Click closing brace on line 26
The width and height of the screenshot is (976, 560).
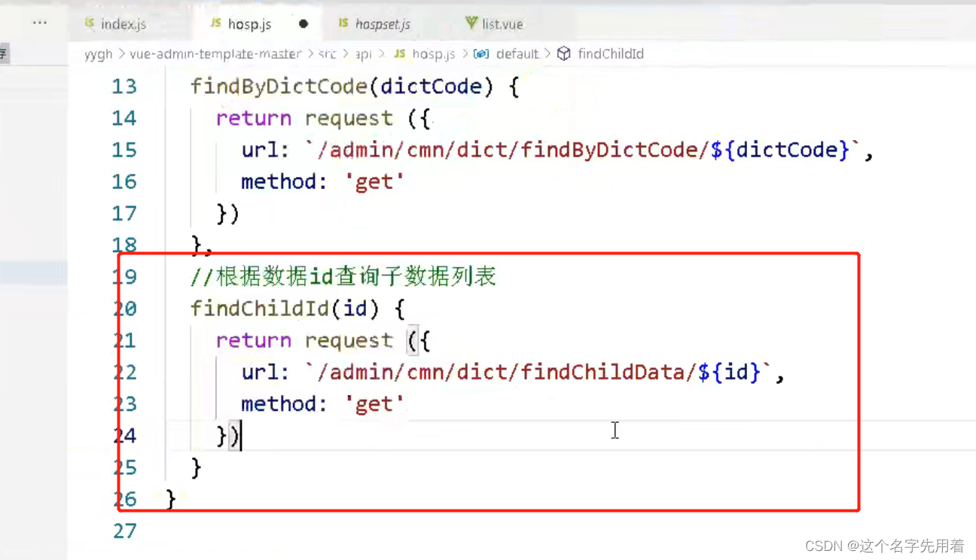pyautogui.click(x=171, y=499)
